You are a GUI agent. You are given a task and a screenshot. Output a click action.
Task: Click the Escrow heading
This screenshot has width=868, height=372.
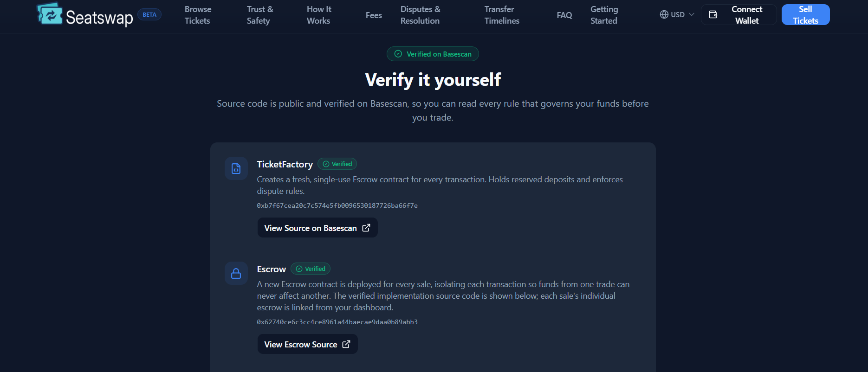coord(271,269)
